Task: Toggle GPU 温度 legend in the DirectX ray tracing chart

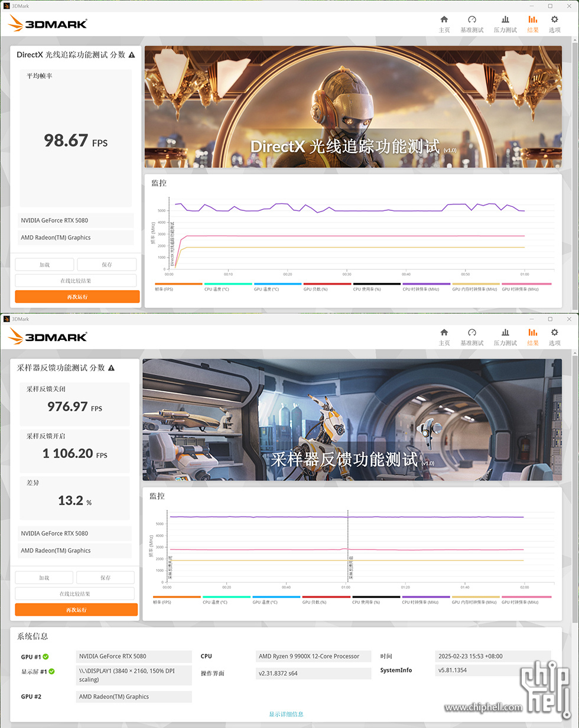Action: (x=278, y=287)
